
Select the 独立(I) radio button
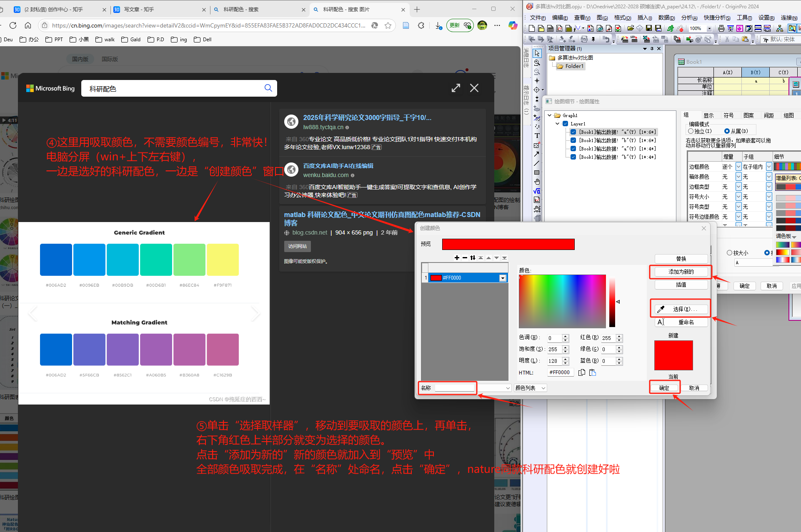click(691, 130)
